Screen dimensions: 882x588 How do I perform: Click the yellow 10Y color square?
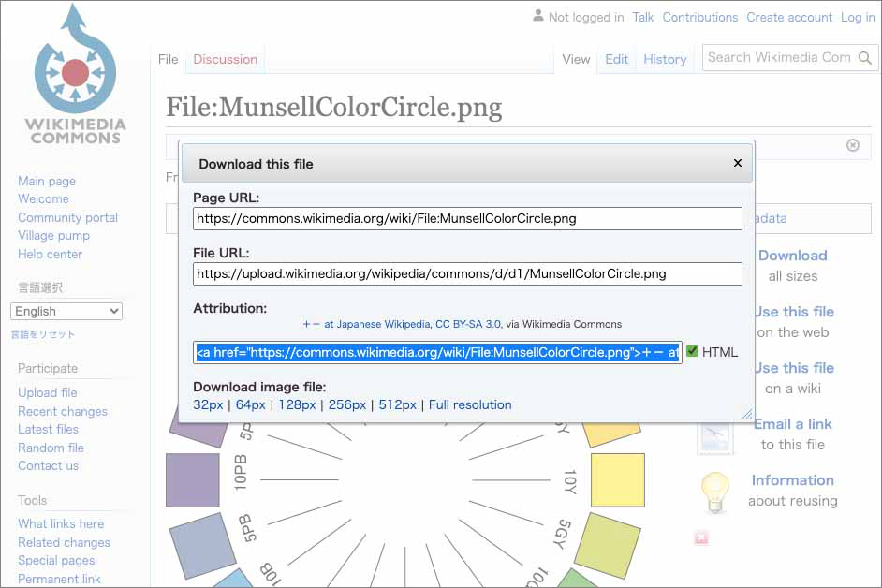(617, 480)
